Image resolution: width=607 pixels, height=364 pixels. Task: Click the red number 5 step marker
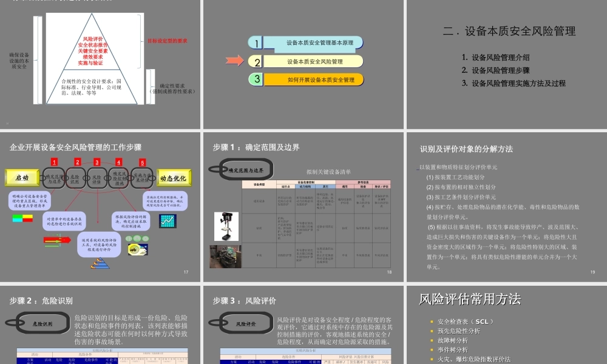(x=142, y=162)
